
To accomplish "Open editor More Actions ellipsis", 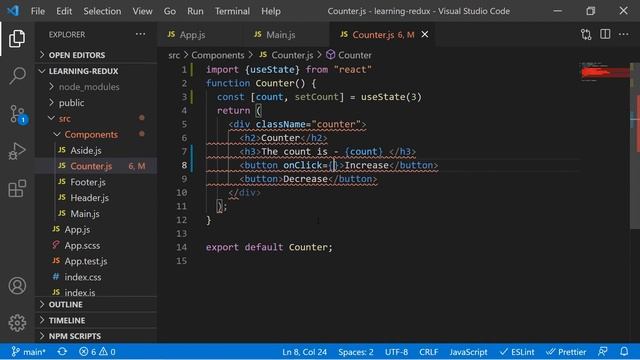I will [x=624, y=35].
